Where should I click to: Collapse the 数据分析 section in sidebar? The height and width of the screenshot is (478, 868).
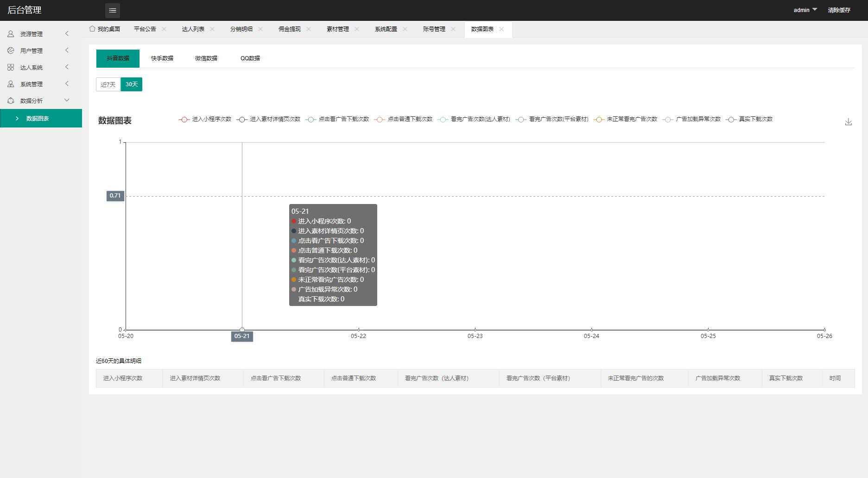[67, 100]
